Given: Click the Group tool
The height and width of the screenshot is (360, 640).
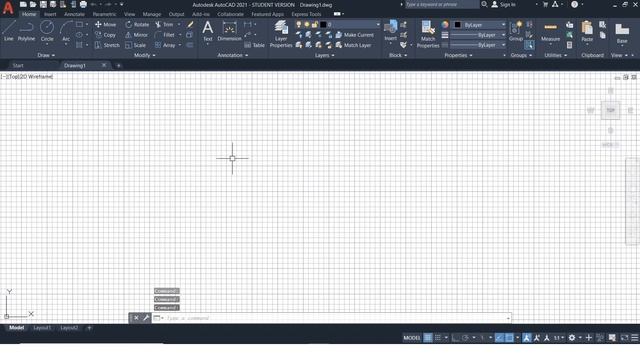Looking at the screenshot, I should (516, 31).
